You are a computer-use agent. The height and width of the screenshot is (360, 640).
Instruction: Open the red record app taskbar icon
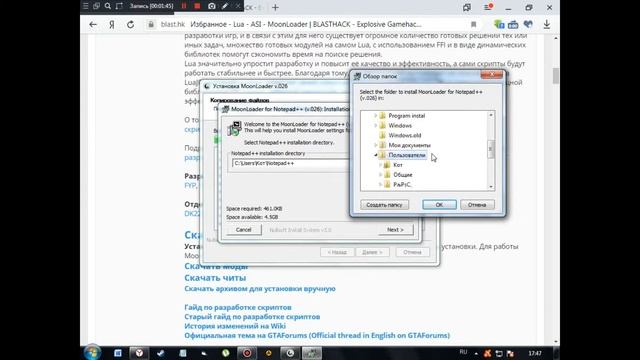[247, 353]
